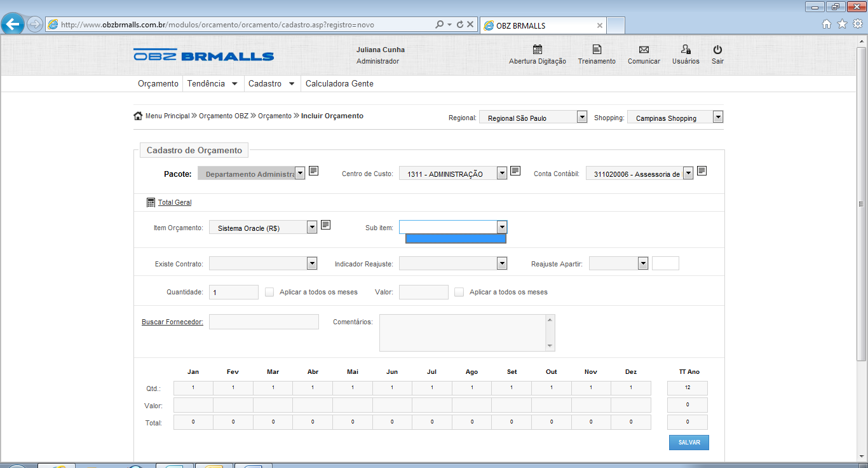Go to the Orçamento breadcrumb link
The width and height of the screenshot is (868, 468).
275,116
